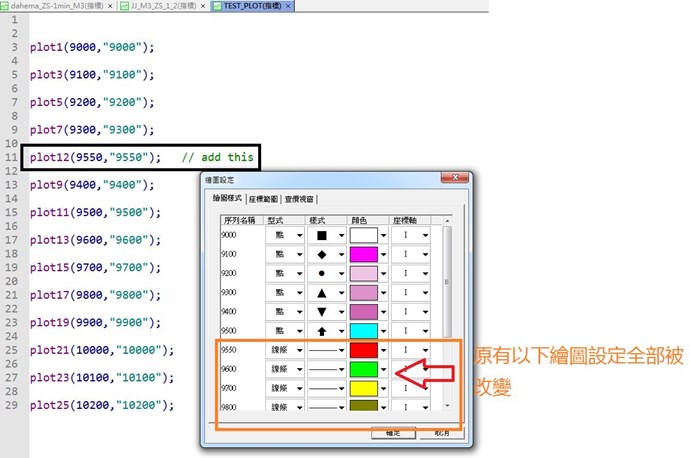Screen dimensions: 690x458
Task: Click the white color swatch for series 9000
Action: coord(364,235)
